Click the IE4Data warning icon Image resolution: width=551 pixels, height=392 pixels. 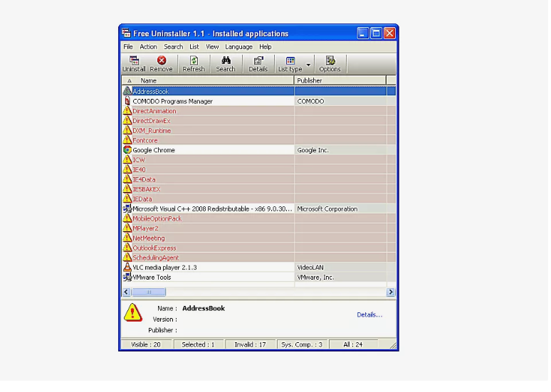[127, 179]
